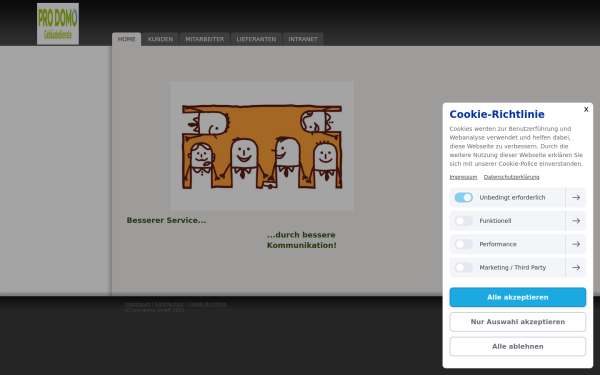Enable the Funktionell cookie switch
This screenshot has width=600, height=375.
tap(464, 221)
